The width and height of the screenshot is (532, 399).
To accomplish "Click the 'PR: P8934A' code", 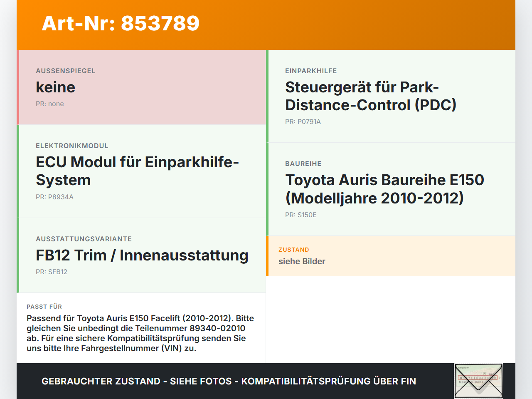I will pos(54,197).
